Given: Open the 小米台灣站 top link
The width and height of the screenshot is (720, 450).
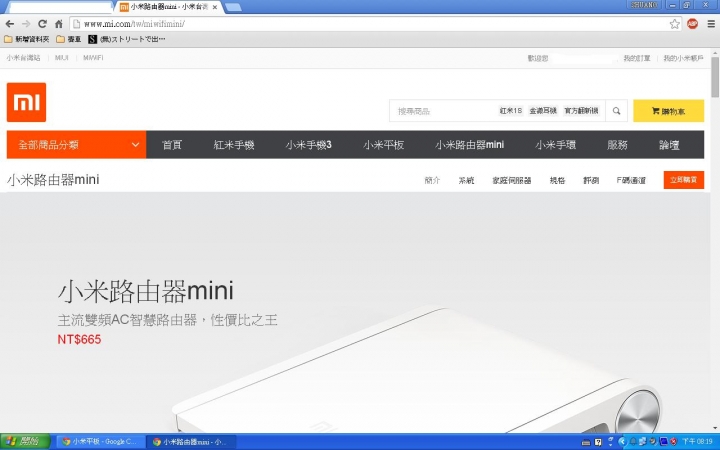Looking at the screenshot, I should coord(23,58).
